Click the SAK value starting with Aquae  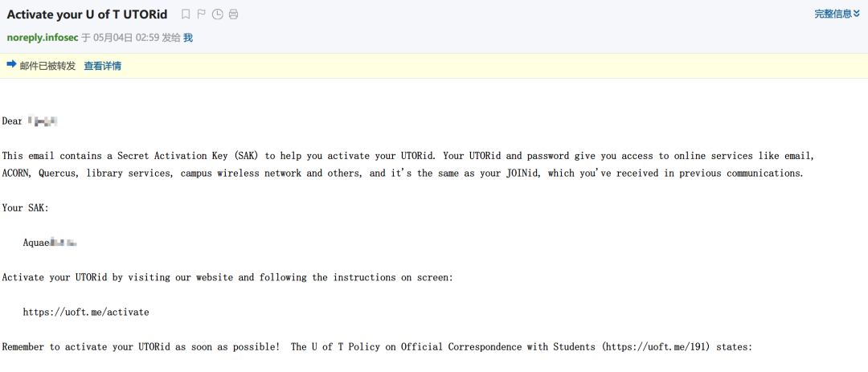tap(49, 242)
